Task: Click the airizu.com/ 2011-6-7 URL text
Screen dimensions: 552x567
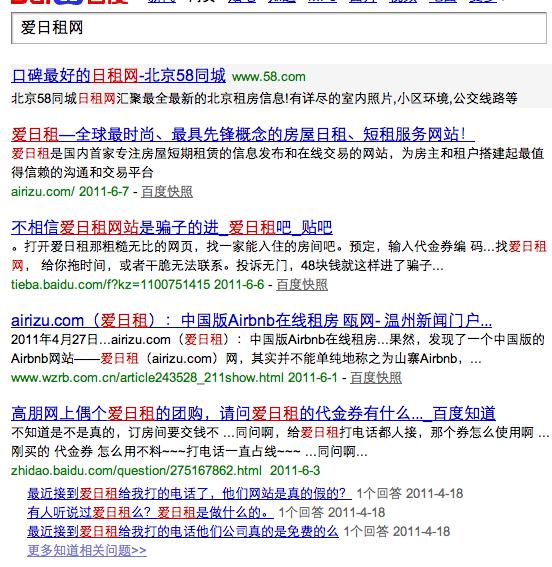Action: click(x=70, y=192)
